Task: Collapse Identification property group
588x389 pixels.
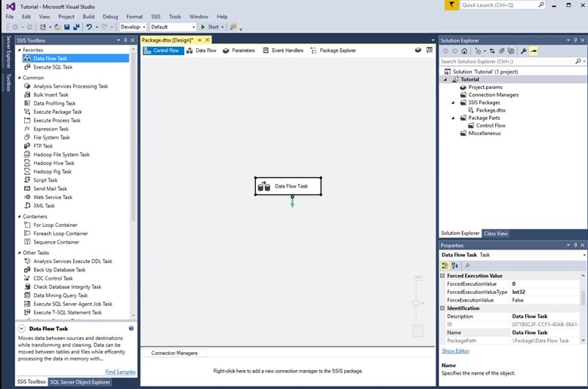Action: [442, 308]
